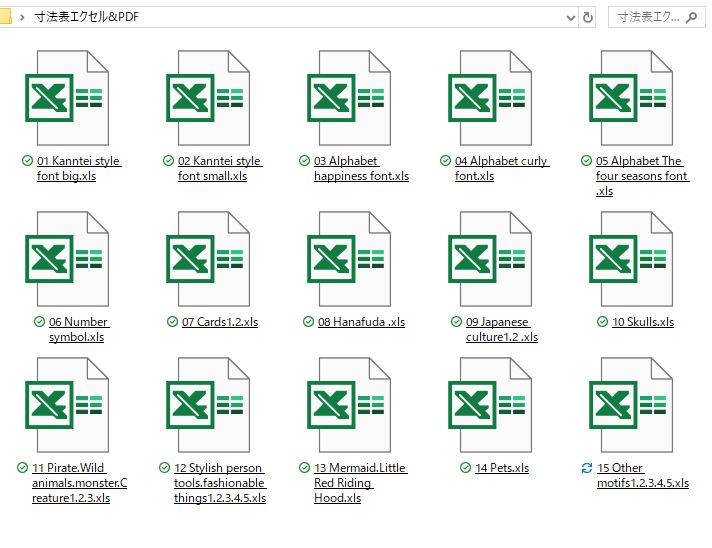Click green synced checkmark beside 10 Skulls.xls
The width and height of the screenshot is (712, 548).
[x=602, y=321]
